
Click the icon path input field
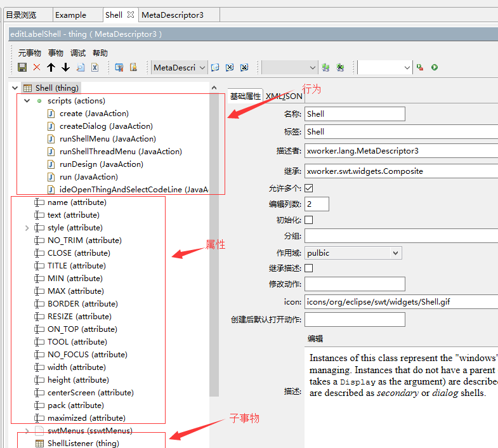401,301
